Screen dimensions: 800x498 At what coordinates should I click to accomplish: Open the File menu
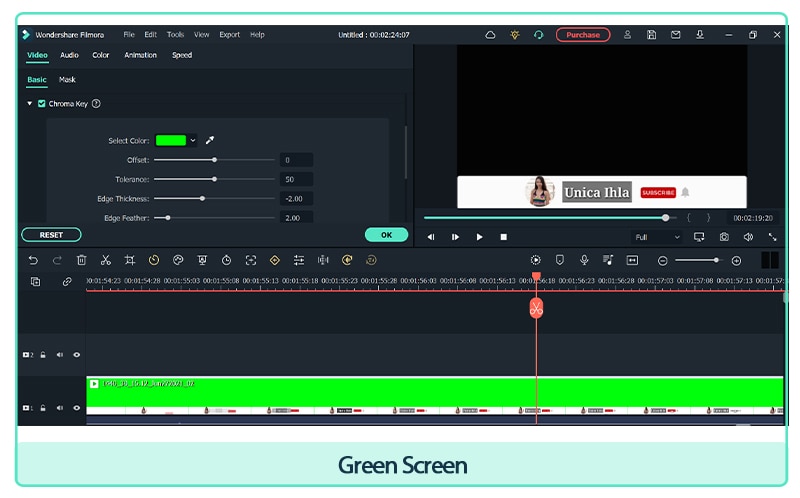click(129, 35)
